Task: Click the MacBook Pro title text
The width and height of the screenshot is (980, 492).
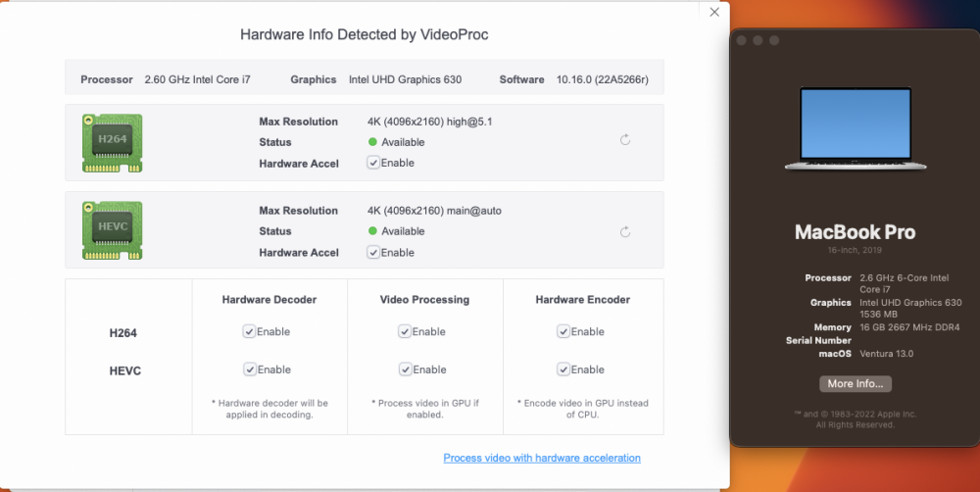Action: click(x=855, y=232)
